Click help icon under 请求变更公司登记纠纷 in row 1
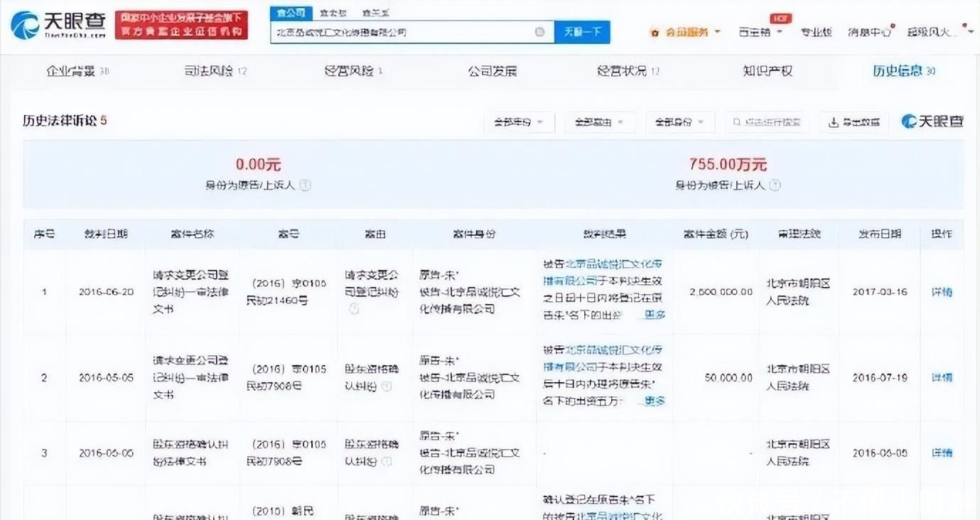This screenshot has height=520, width=980. point(354,309)
